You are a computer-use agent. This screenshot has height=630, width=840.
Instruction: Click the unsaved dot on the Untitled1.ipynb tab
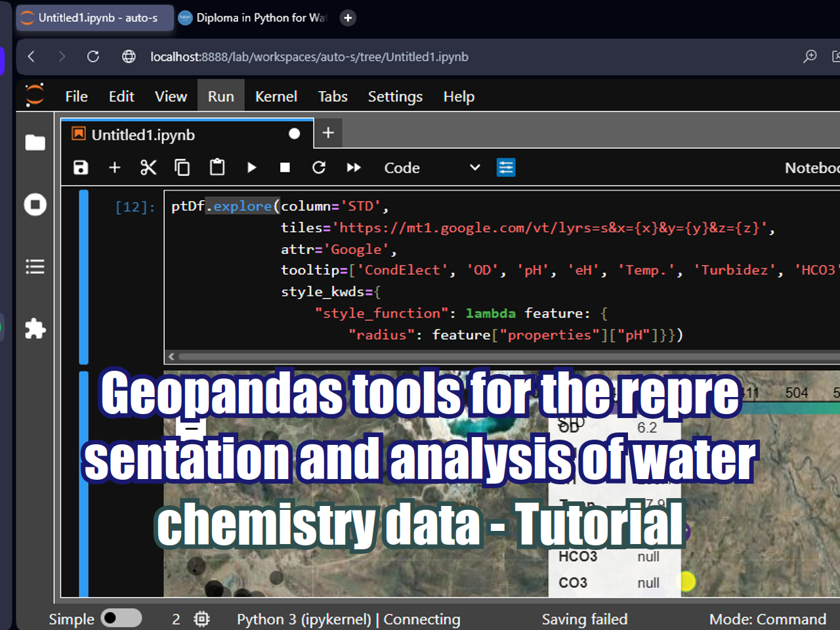click(x=294, y=134)
